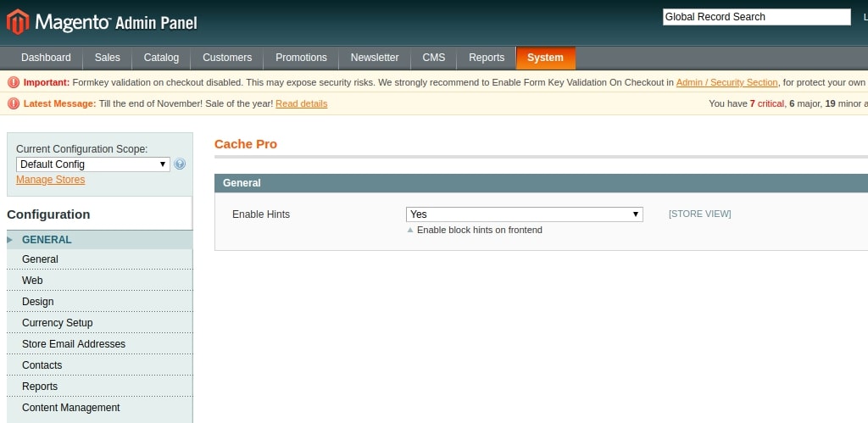Click the Magento logo icon
The width and height of the screenshot is (868, 423).
coord(18,22)
